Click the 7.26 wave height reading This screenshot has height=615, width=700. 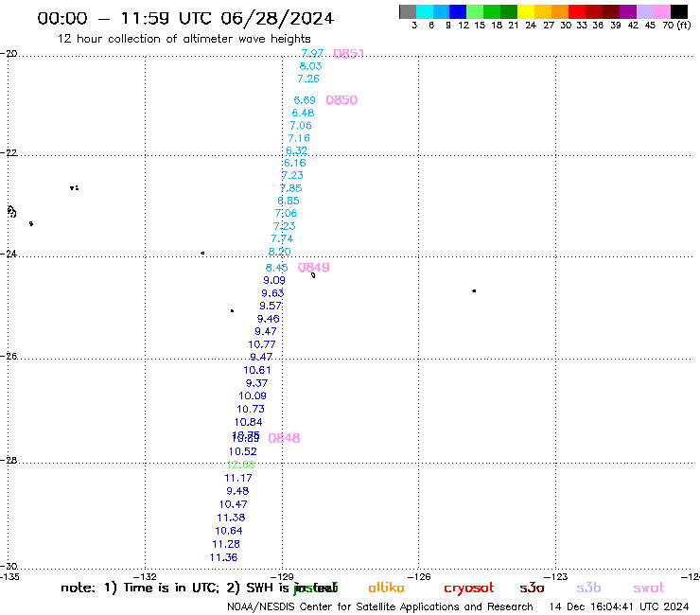[308, 79]
